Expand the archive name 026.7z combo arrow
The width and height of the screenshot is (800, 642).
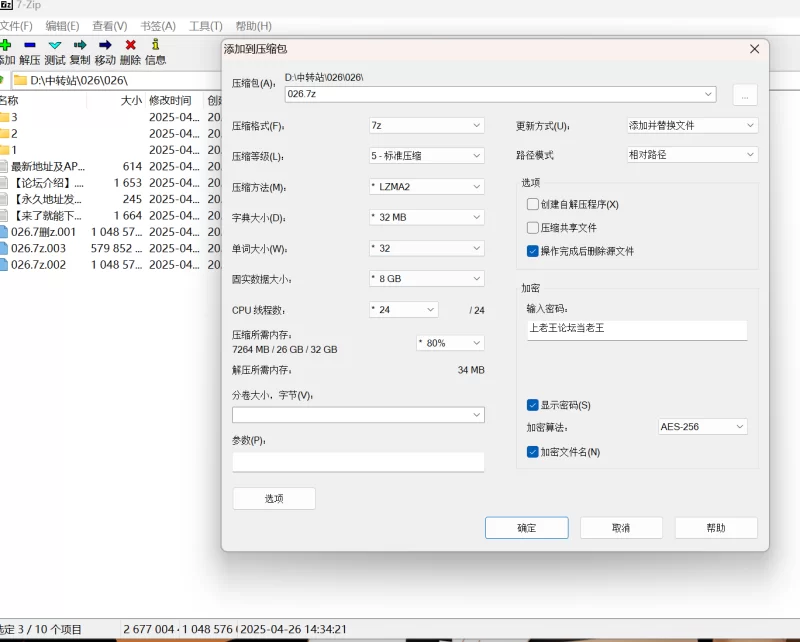pyautogui.click(x=708, y=94)
